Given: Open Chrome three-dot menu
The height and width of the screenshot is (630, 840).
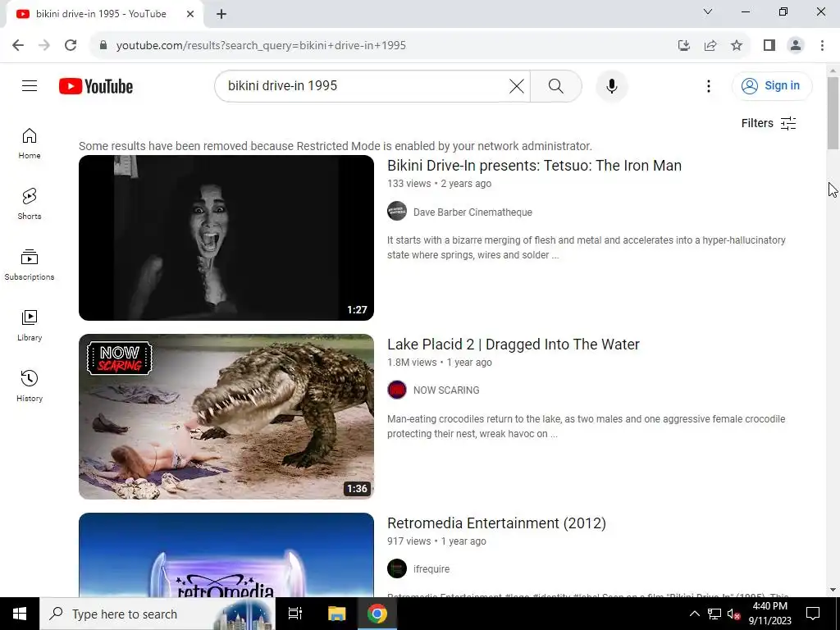Looking at the screenshot, I should [x=822, y=45].
